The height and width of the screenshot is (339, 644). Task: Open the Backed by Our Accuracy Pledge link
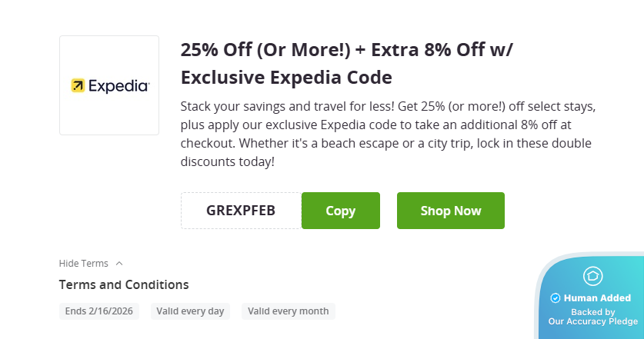[592, 317]
